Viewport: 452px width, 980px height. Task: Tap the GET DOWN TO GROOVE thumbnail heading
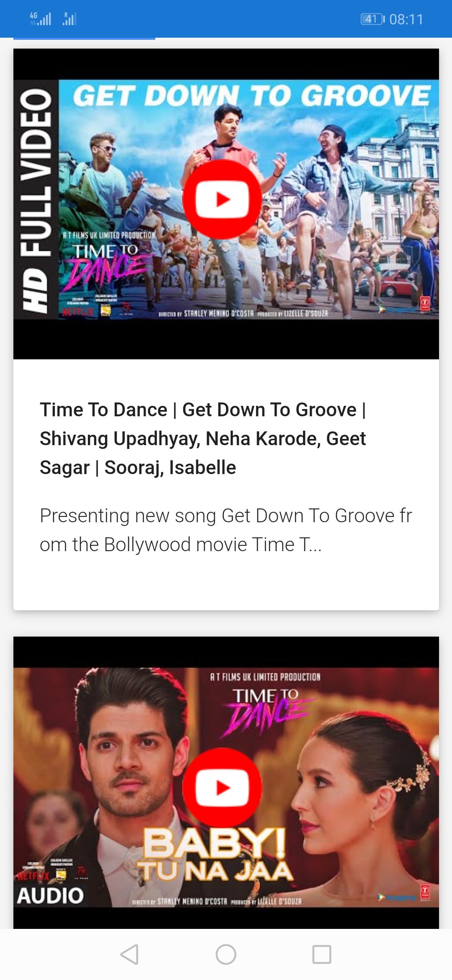[252, 96]
